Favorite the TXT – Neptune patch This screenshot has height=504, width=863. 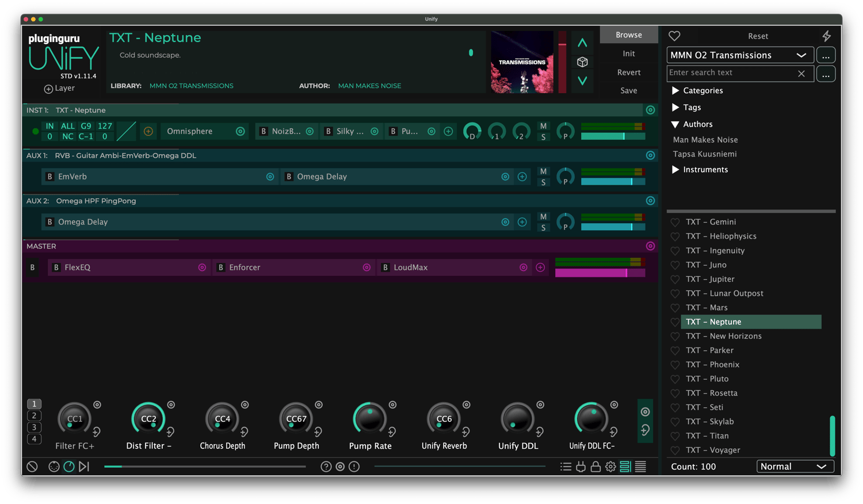675,322
